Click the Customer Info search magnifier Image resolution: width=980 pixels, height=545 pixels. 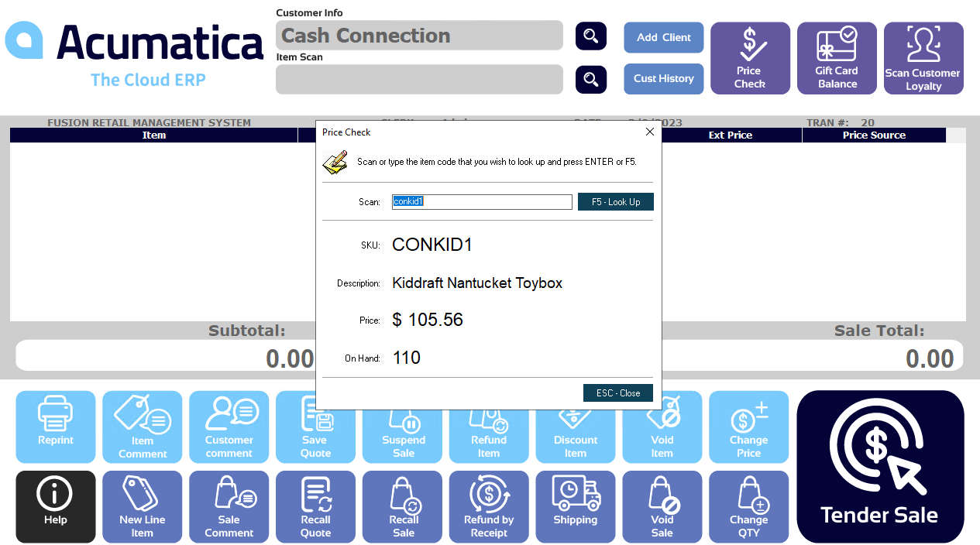pyautogui.click(x=591, y=36)
